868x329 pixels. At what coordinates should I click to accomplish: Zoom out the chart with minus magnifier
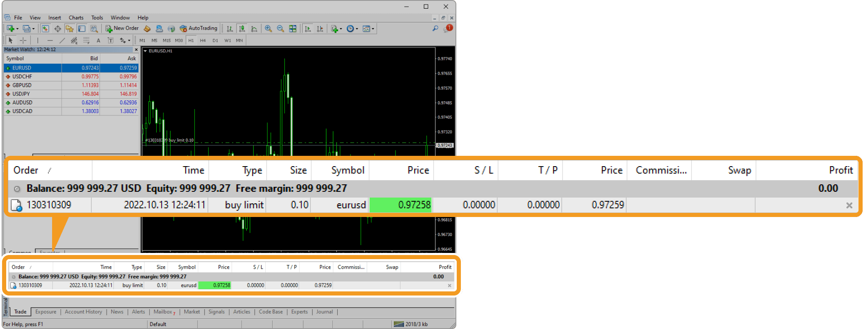point(280,29)
